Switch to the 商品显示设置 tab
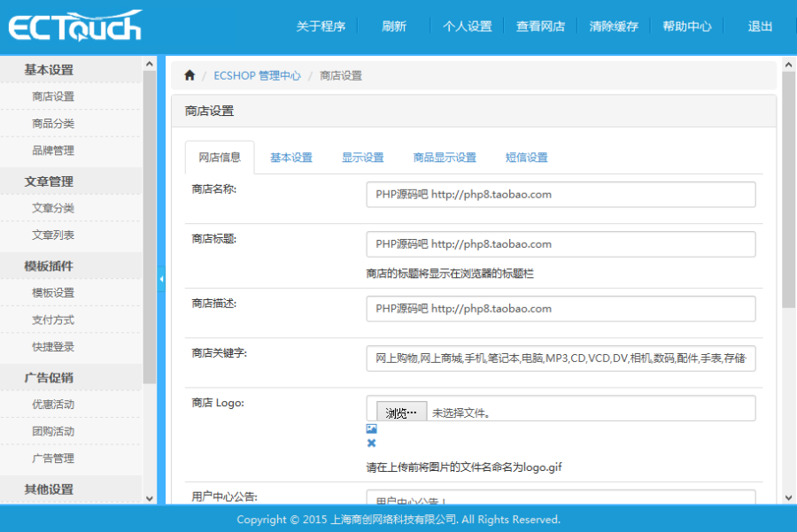797x532 pixels. point(445,158)
